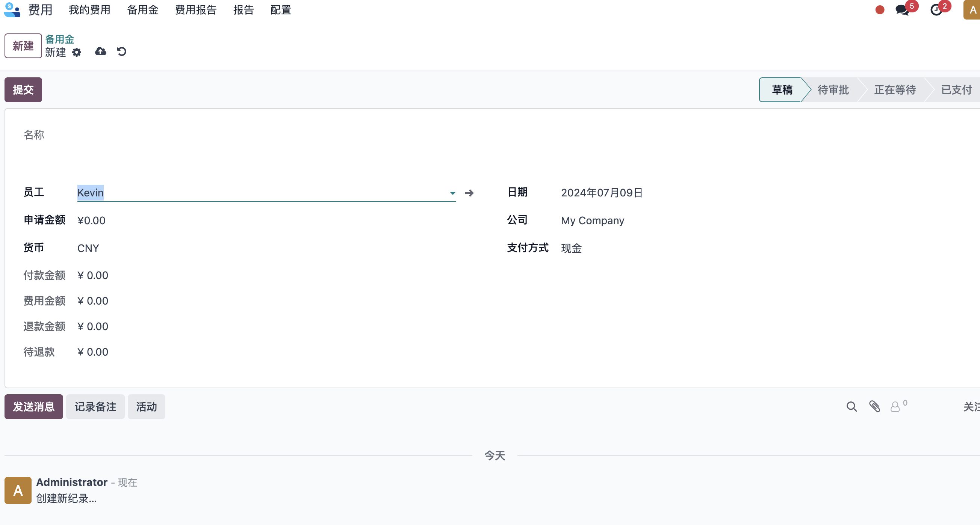Viewport: 980px width, 525px height.
Task: Open Kevin's employee record via arrow
Action: (469, 193)
